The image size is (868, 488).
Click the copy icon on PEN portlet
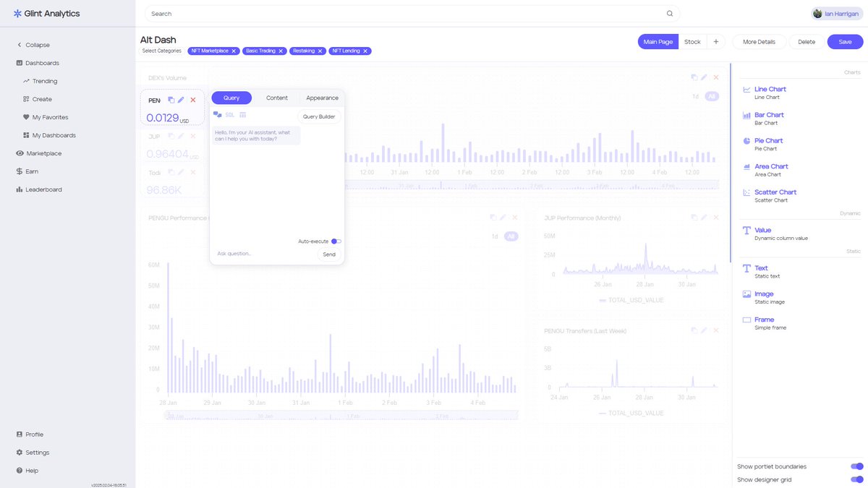(x=171, y=100)
